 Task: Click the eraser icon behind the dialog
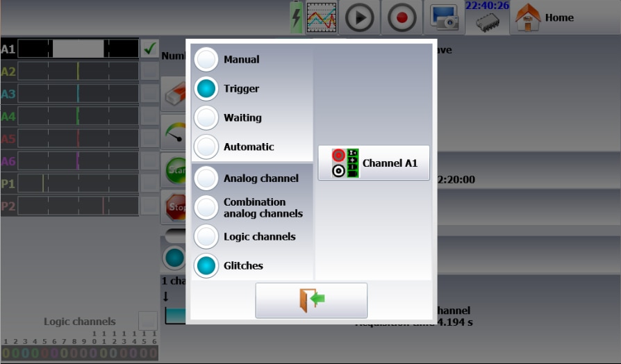point(174,94)
